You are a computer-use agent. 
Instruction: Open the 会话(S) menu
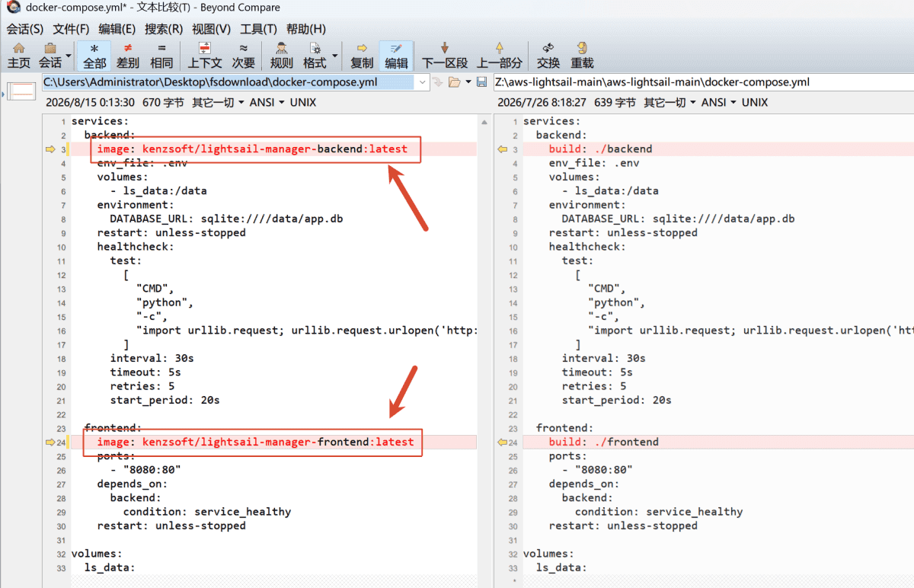(25, 29)
